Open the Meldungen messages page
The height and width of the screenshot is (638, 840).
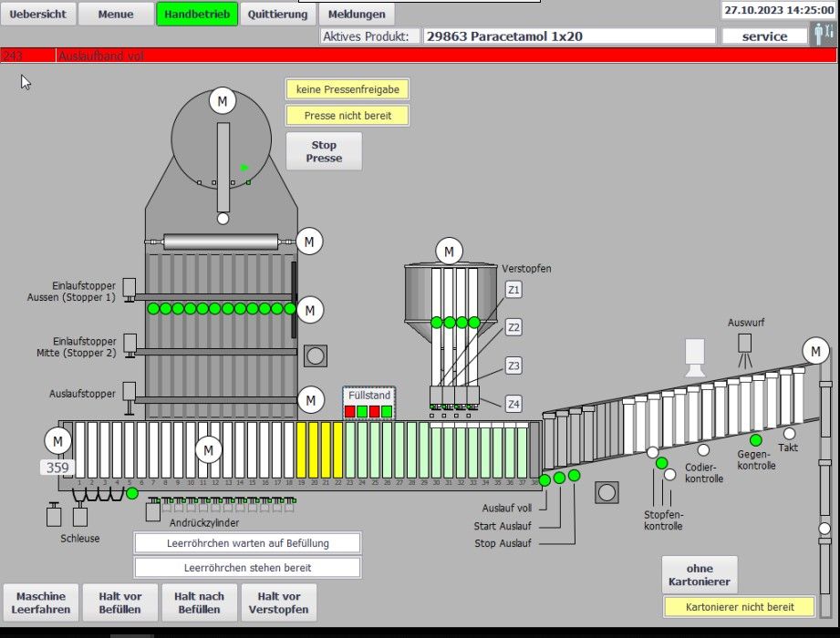[357, 14]
